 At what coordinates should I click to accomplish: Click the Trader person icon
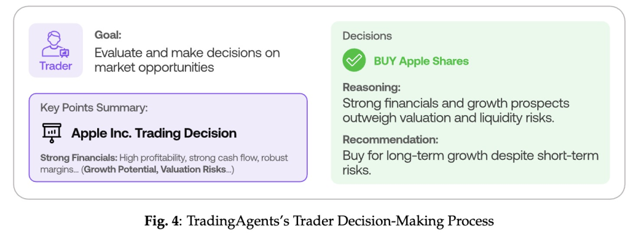pyautogui.click(x=55, y=45)
